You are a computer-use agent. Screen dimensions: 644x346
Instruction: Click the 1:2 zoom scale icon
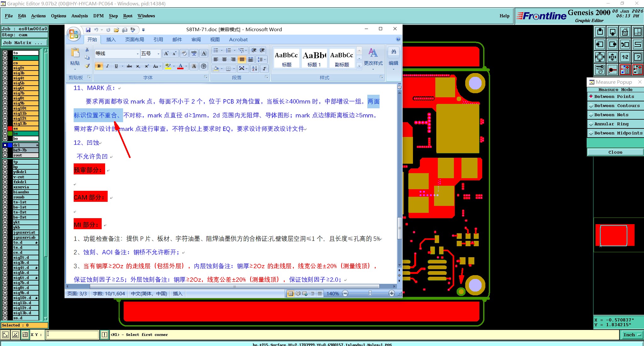pyautogui.click(x=625, y=57)
